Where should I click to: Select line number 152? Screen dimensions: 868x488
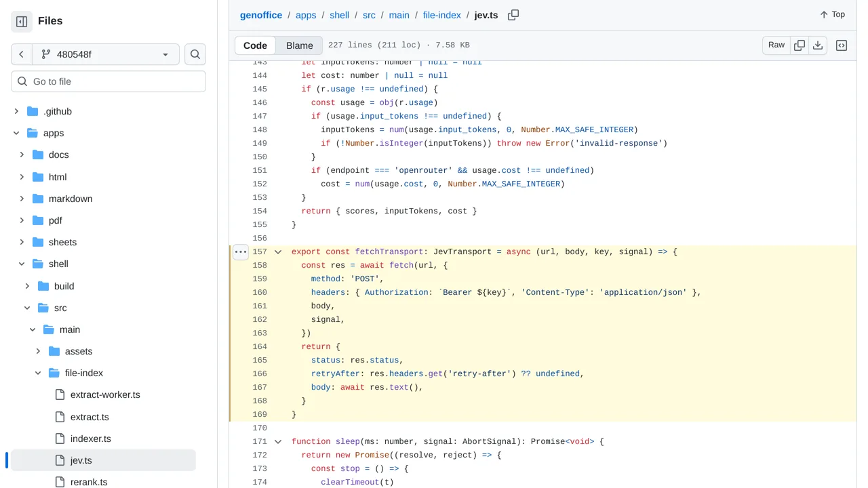click(x=259, y=184)
